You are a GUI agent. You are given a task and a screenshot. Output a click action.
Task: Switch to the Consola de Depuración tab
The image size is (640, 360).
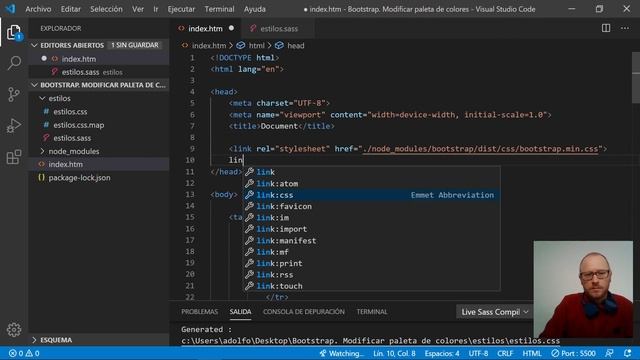(304, 312)
